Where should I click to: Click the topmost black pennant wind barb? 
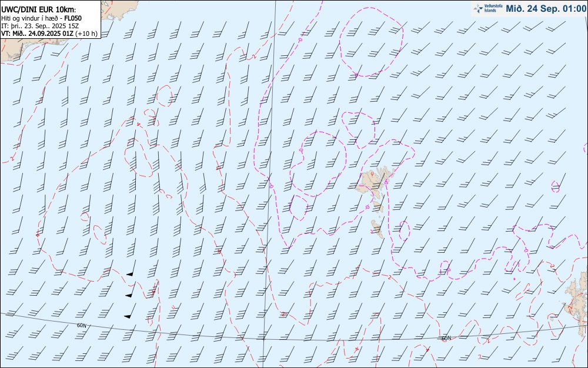coord(132,268)
